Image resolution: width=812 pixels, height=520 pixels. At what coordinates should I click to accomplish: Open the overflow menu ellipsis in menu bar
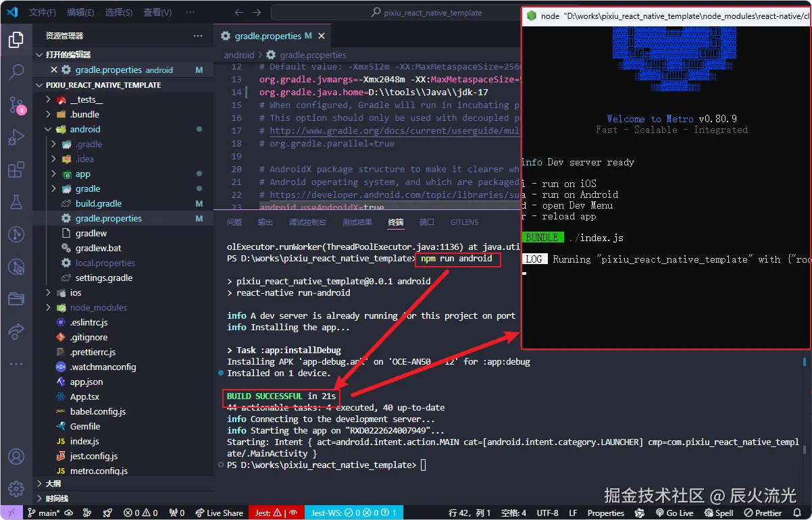tap(191, 12)
